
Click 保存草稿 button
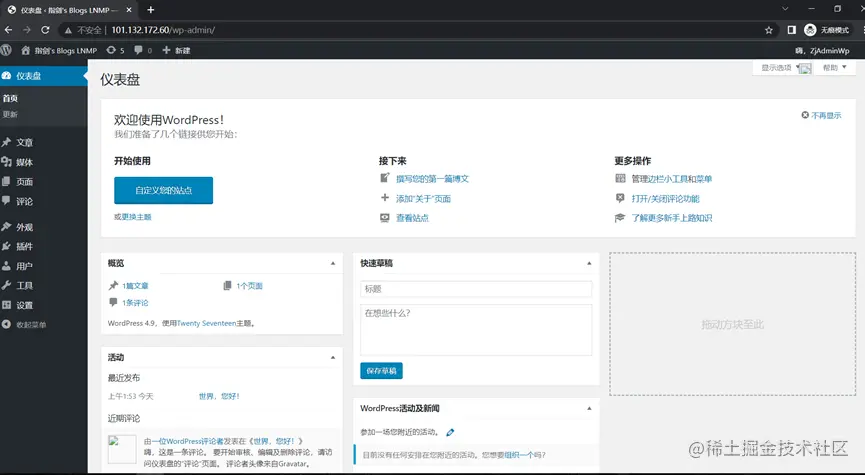pyautogui.click(x=381, y=371)
